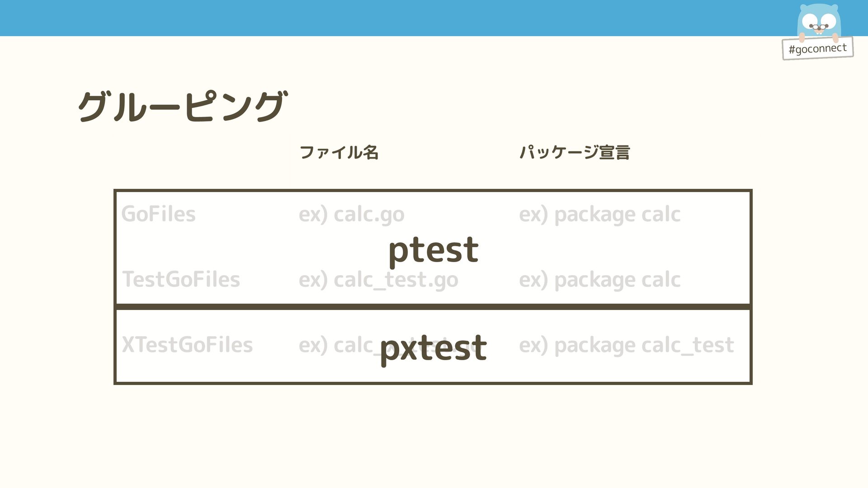The image size is (868, 488).
Task: Click the Go gopher mascot icon
Action: (x=819, y=22)
